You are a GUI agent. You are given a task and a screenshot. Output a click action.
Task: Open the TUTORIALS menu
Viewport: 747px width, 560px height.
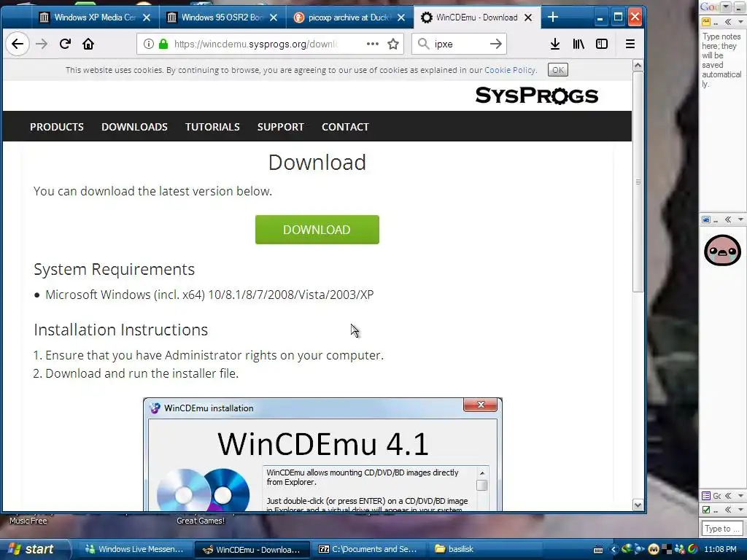point(212,127)
